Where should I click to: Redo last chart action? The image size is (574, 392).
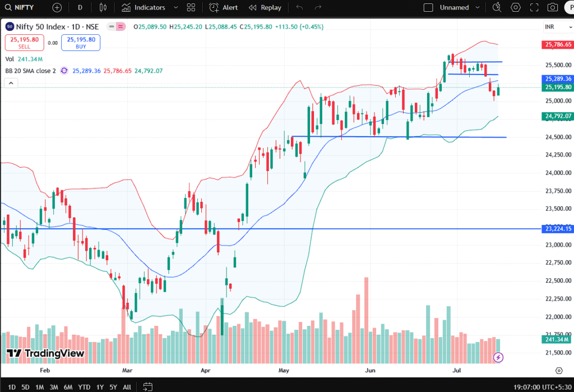click(x=318, y=7)
